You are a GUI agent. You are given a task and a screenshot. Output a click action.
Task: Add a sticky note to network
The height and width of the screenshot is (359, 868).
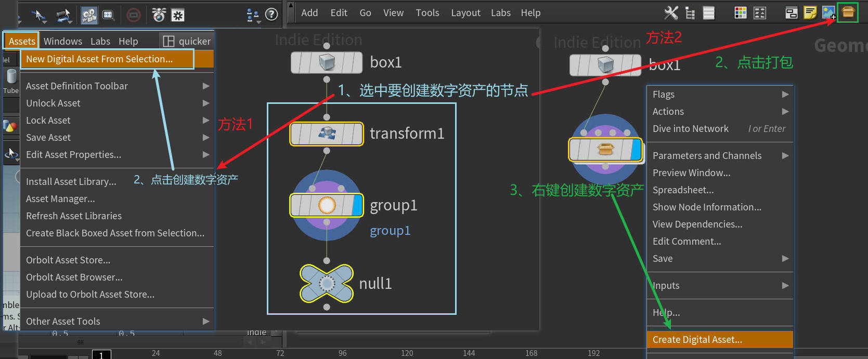point(810,13)
